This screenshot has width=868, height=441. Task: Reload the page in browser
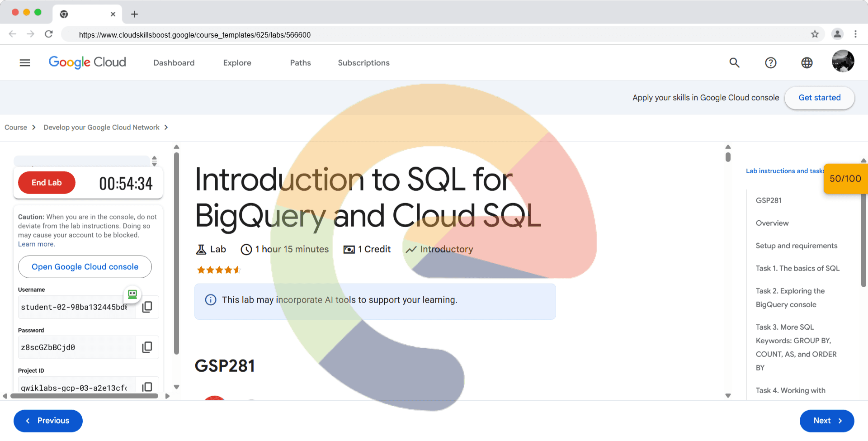tap(49, 34)
